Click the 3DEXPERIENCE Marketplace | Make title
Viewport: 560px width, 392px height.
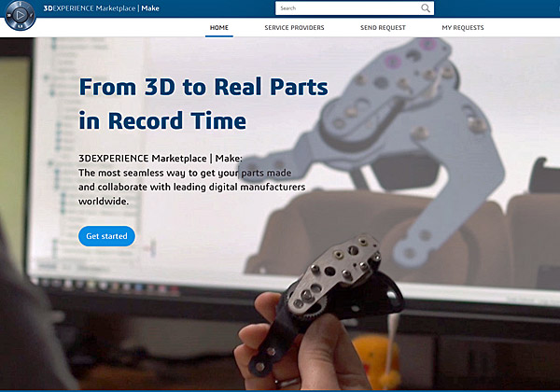[x=101, y=8]
